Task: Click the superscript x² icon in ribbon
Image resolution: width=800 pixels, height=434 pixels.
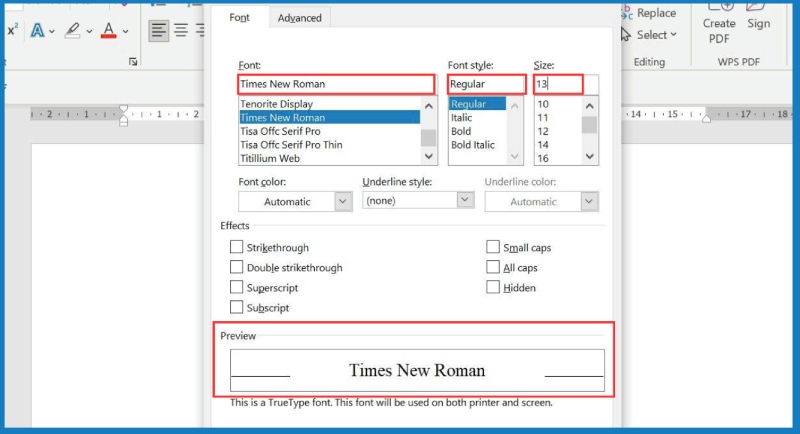Action: point(13,30)
